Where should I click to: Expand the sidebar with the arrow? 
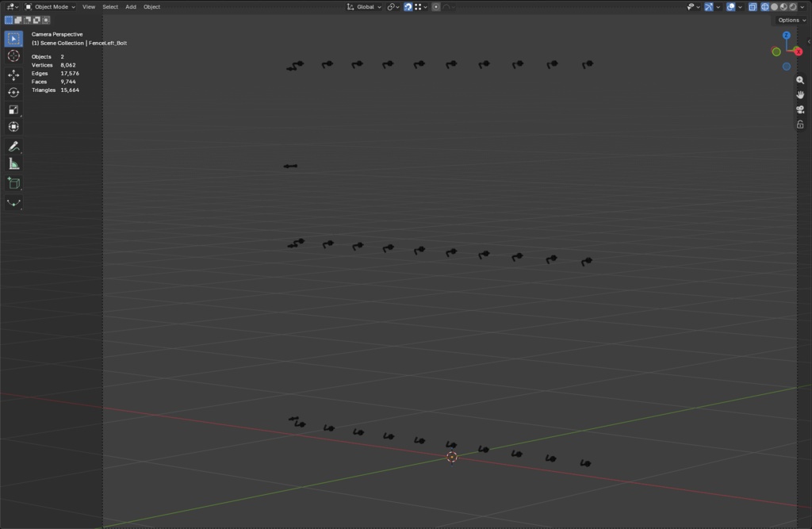coord(808,41)
